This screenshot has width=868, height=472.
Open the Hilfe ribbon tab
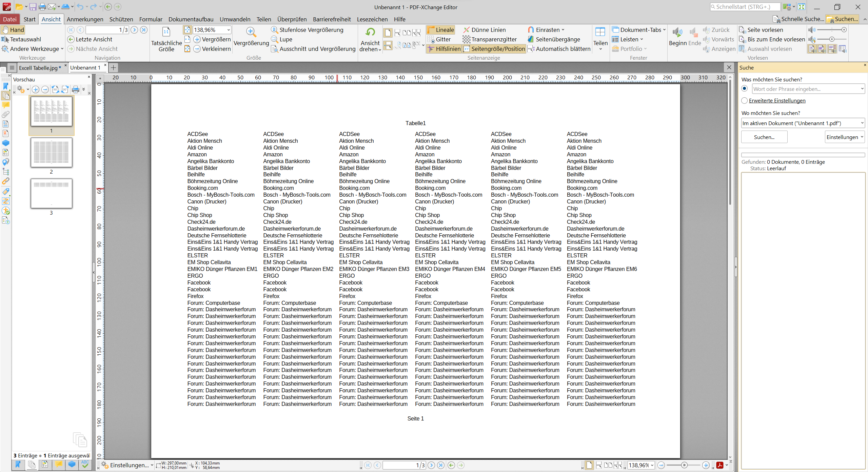[399, 19]
